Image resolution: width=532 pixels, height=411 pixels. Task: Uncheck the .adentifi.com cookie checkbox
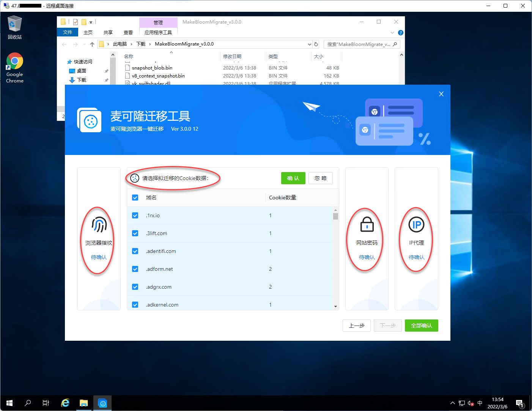(135, 251)
